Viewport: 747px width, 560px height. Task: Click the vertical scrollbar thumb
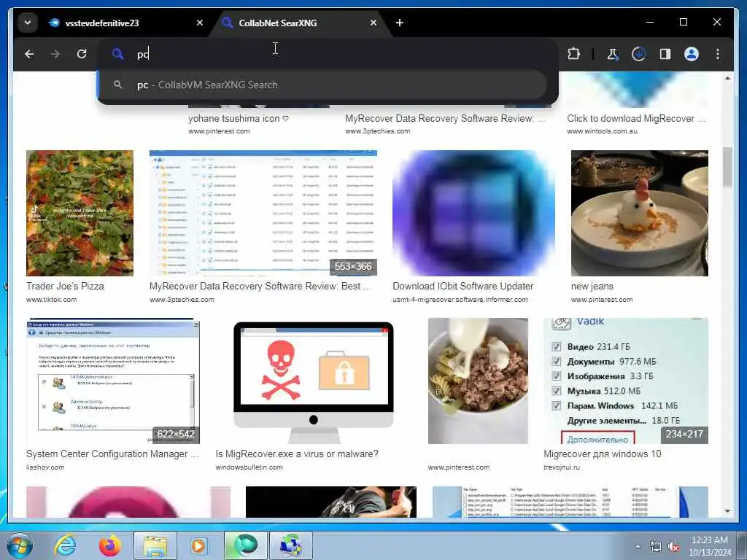tap(727, 167)
